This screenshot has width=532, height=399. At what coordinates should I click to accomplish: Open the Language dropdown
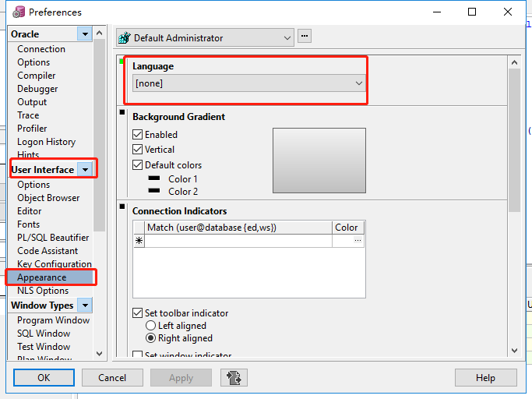point(249,83)
